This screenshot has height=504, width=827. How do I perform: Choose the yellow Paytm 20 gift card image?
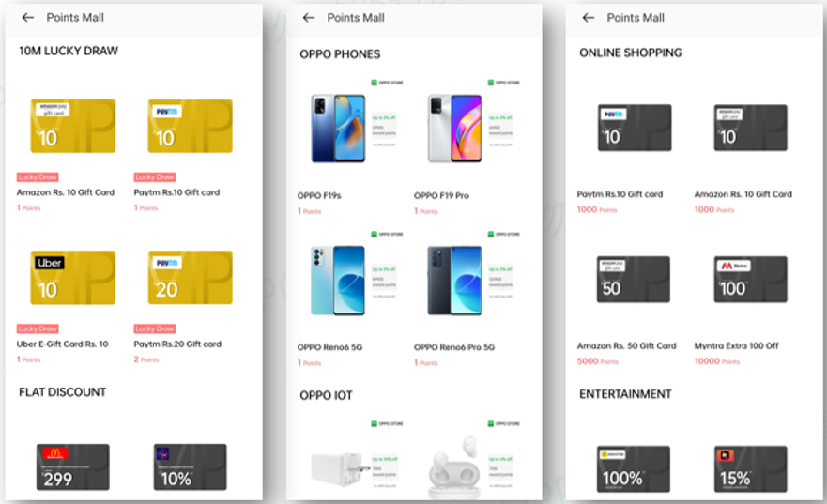click(190, 277)
